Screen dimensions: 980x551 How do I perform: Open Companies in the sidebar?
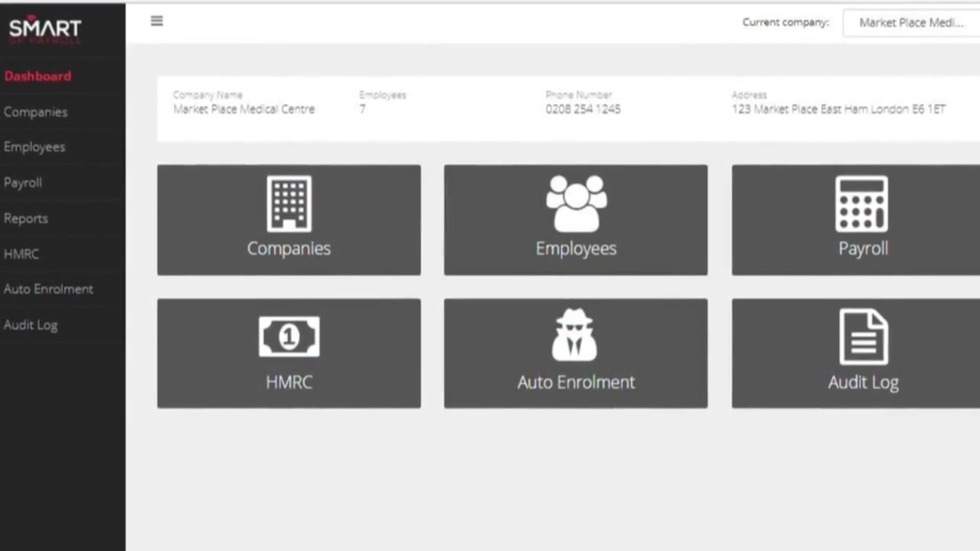click(36, 112)
